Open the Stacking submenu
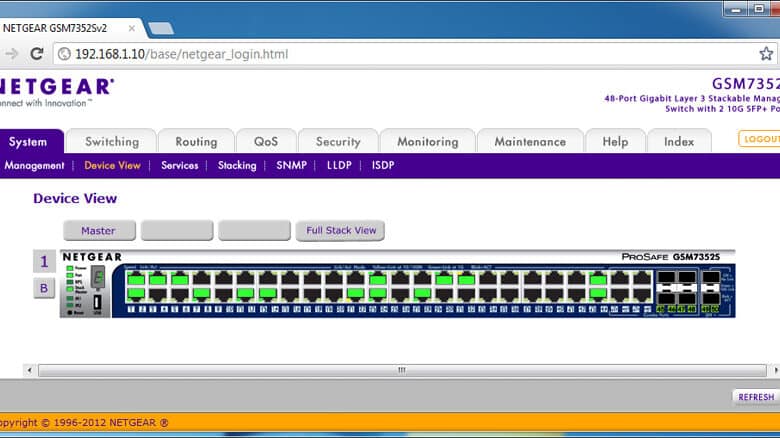 click(x=237, y=165)
